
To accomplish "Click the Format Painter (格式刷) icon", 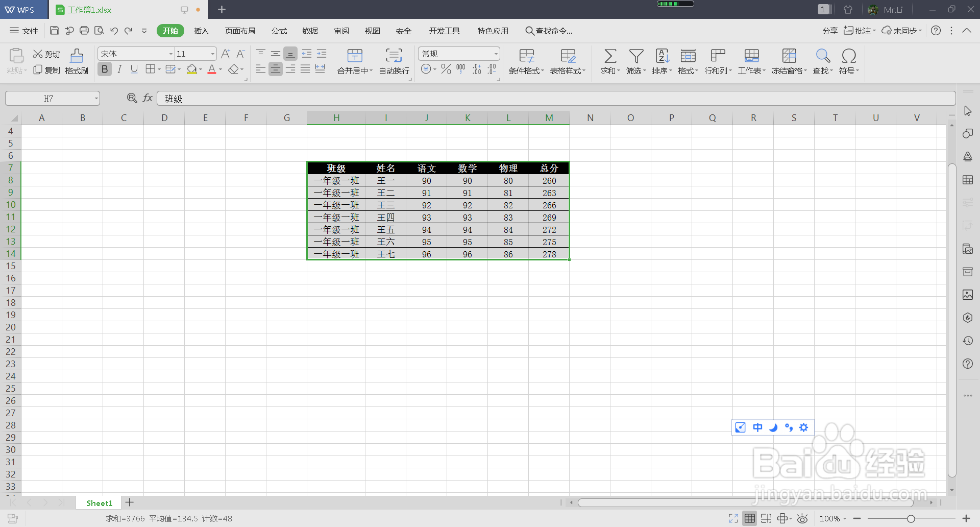I will point(77,56).
